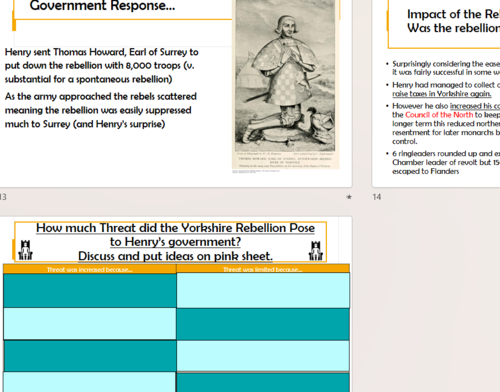The height and width of the screenshot is (392, 500).
Task: Click the Threat was limited because header
Action: coord(263,269)
